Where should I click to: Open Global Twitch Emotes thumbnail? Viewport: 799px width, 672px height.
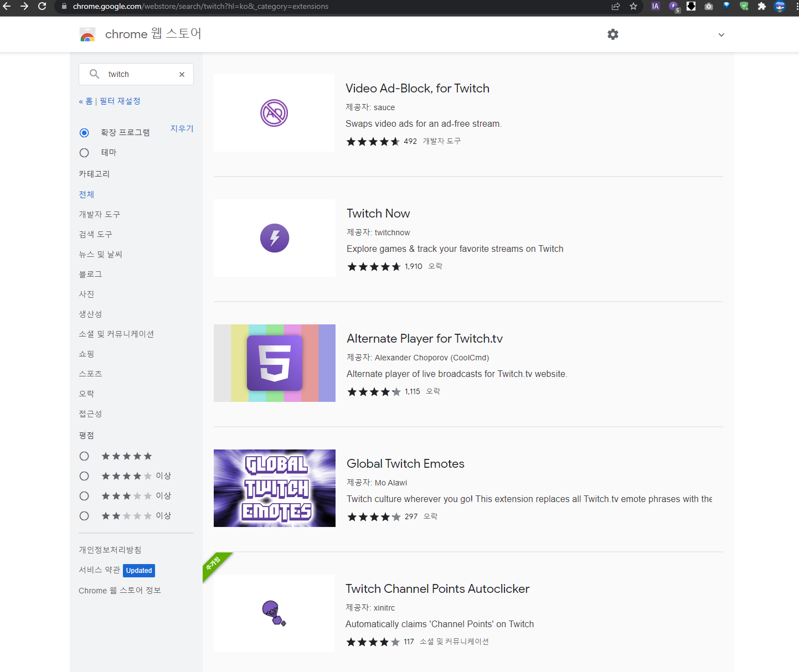(x=275, y=488)
